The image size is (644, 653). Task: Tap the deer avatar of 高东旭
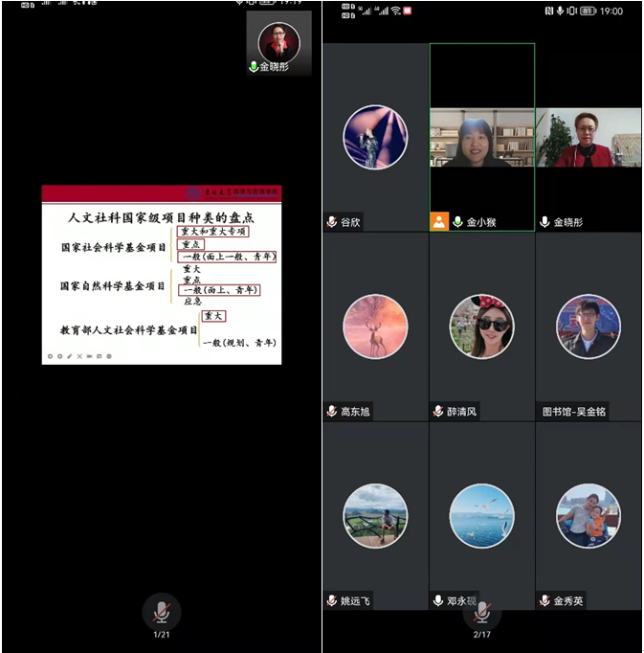coord(375,326)
